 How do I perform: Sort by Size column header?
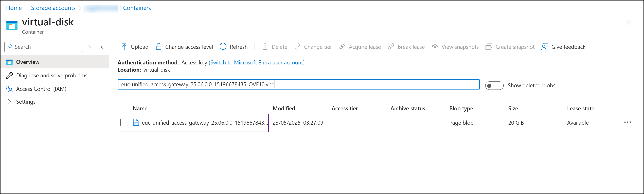[513, 109]
